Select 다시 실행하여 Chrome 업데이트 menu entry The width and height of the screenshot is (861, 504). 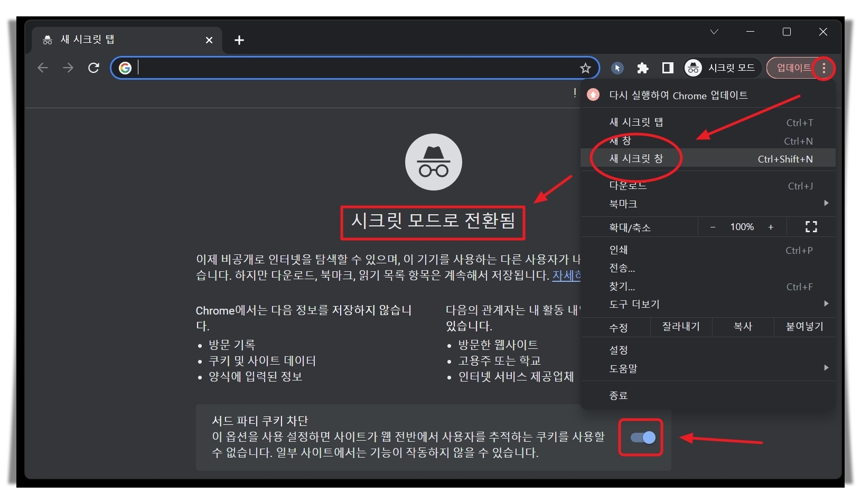point(708,95)
